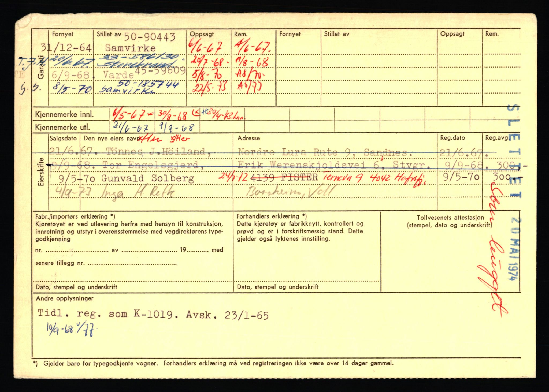Viewport: 549px width, 392px height.
Task: Click the senere tillegg nr. line
Action: (106, 263)
